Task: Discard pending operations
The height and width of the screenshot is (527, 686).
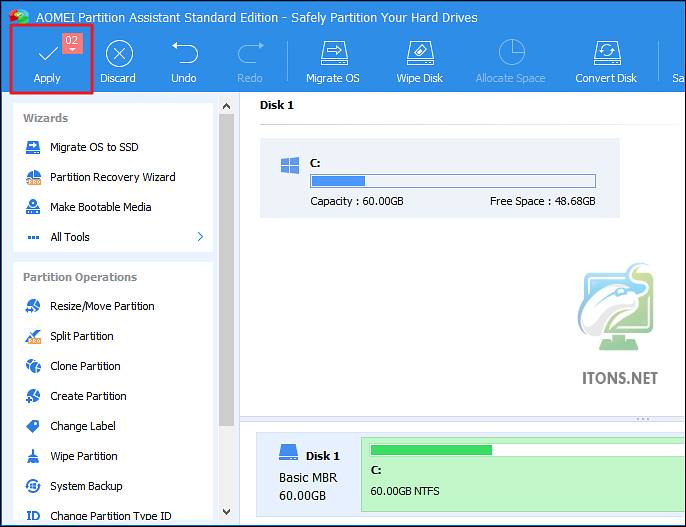Action: coord(118,62)
